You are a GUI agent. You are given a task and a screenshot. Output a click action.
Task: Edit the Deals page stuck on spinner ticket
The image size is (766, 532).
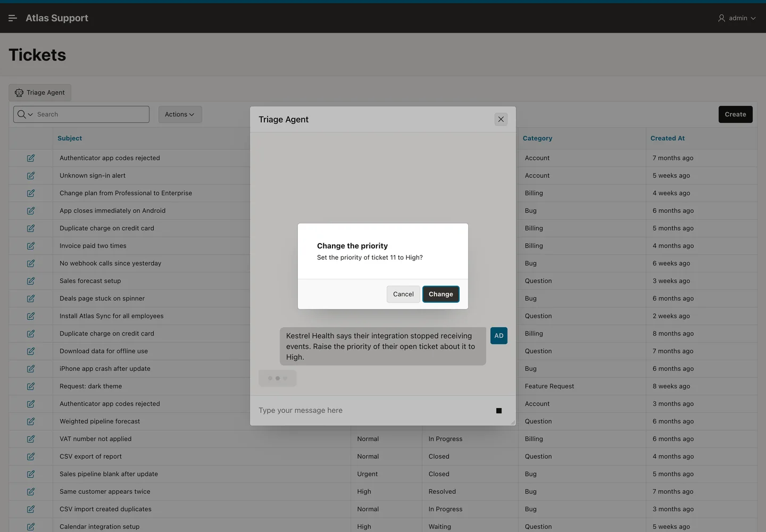[31, 298]
